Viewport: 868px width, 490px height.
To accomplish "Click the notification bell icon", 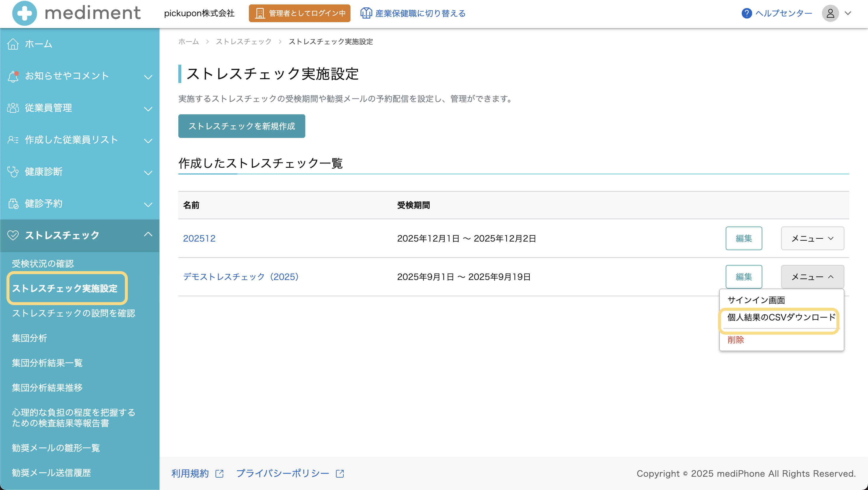I will pos(13,76).
